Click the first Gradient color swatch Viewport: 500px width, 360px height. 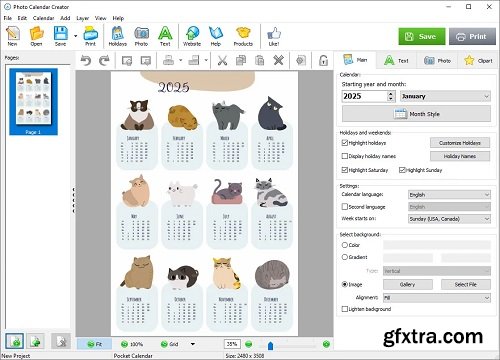coord(408,257)
